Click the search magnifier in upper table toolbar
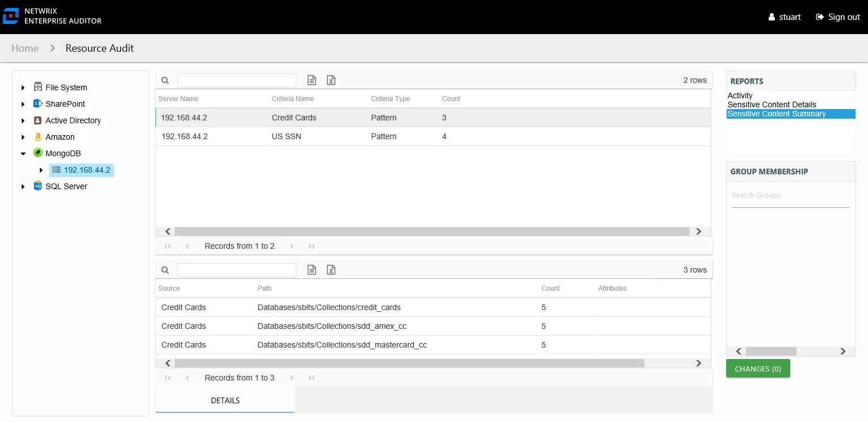The image size is (868, 422). 165,81
